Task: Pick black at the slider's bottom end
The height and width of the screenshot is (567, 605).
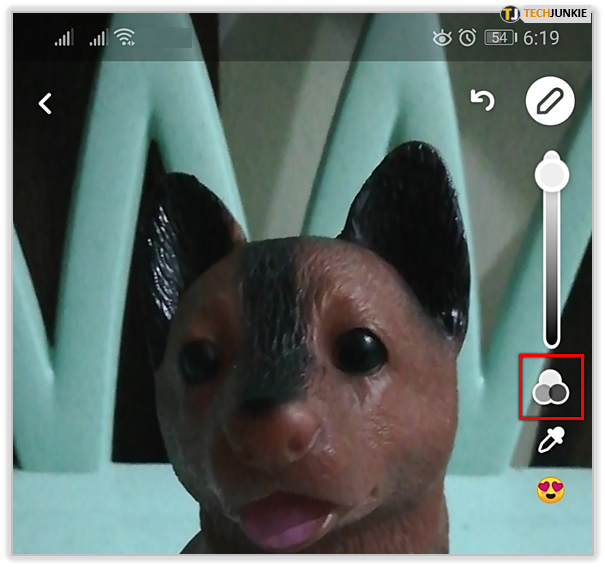Action: tap(551, 340)
